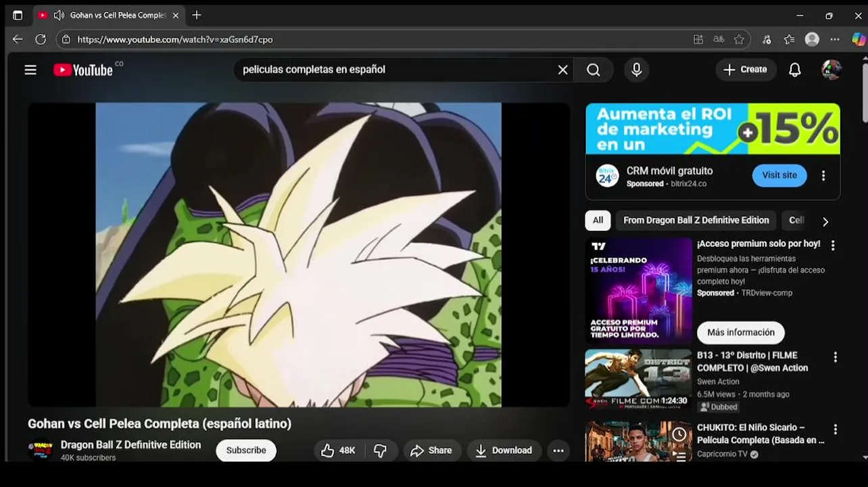Open Swen Action channel link

[x=718, y=382]
